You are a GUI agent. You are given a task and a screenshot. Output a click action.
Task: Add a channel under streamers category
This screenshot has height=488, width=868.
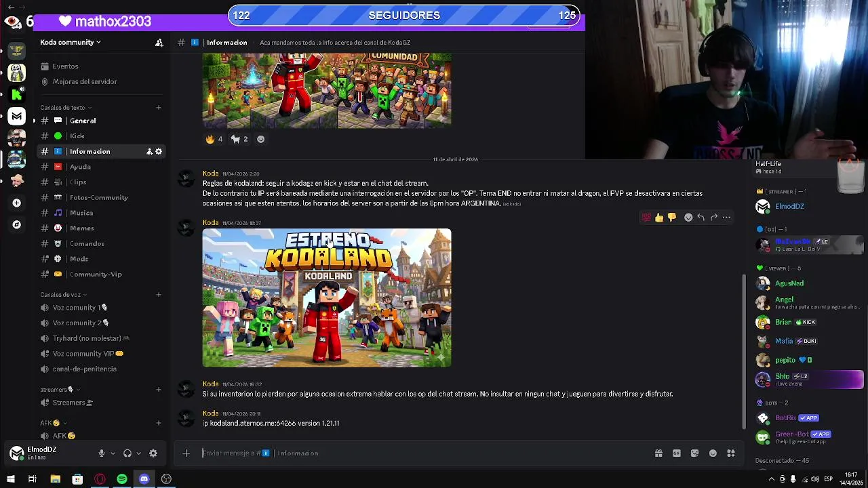pyautogui.click(x=159, y=389)
